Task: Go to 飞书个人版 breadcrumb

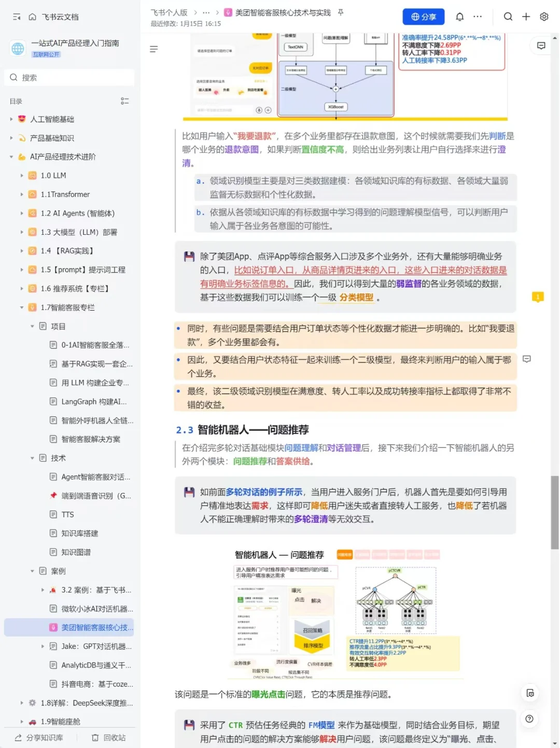Action: [169, 12]
